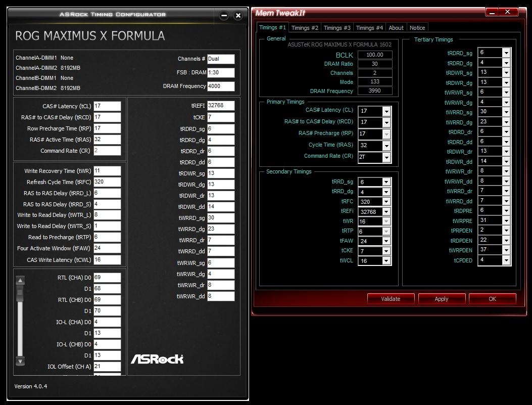This screenshot has width=532, height=405.
Task: Open the Cycle Time (tRAS) dropdown
Action: pyautogui.click(x=386, y=145)
